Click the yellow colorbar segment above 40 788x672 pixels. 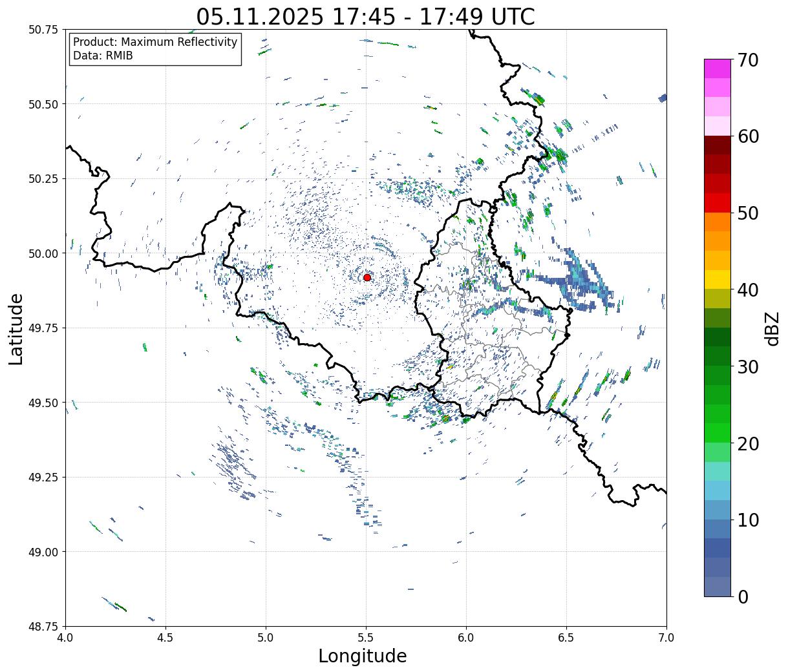(718, 279)
